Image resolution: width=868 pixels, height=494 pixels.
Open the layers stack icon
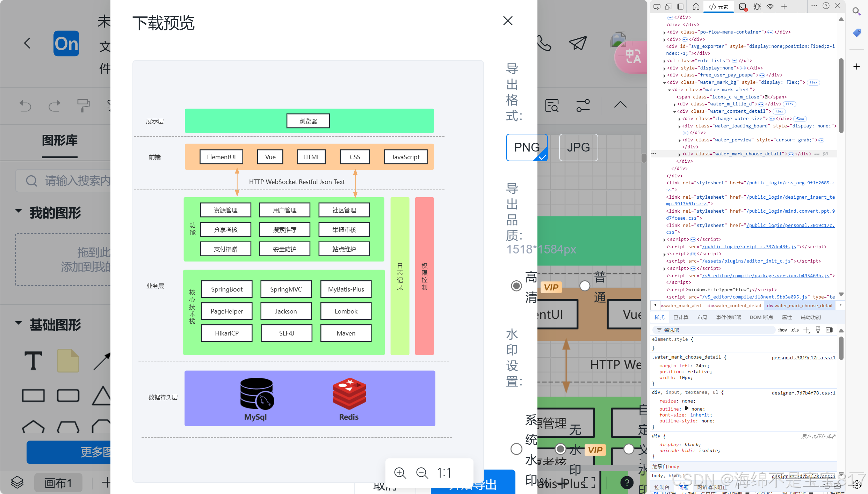tap(17, 482)
